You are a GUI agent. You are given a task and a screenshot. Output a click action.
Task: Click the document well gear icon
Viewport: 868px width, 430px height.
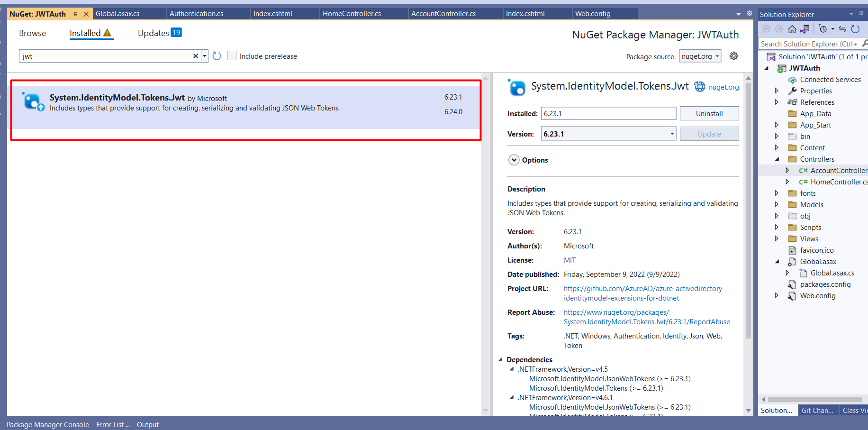pos(750,14)
